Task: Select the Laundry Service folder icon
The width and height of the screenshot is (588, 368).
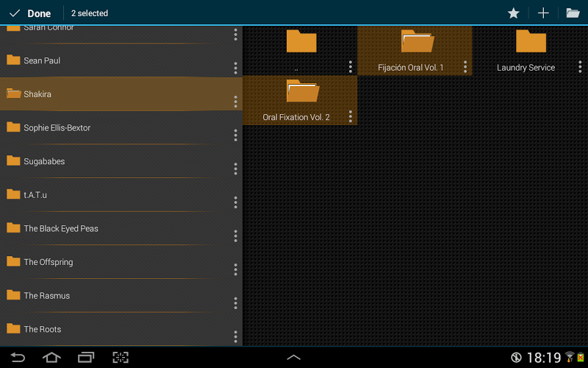Action: [x=531, y=41]
